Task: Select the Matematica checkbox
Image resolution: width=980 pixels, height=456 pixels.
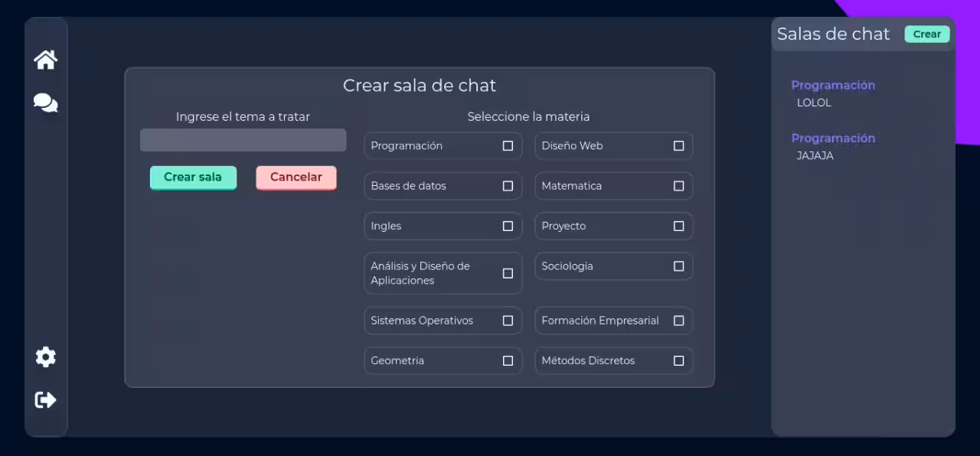Action: pos(678,186)
